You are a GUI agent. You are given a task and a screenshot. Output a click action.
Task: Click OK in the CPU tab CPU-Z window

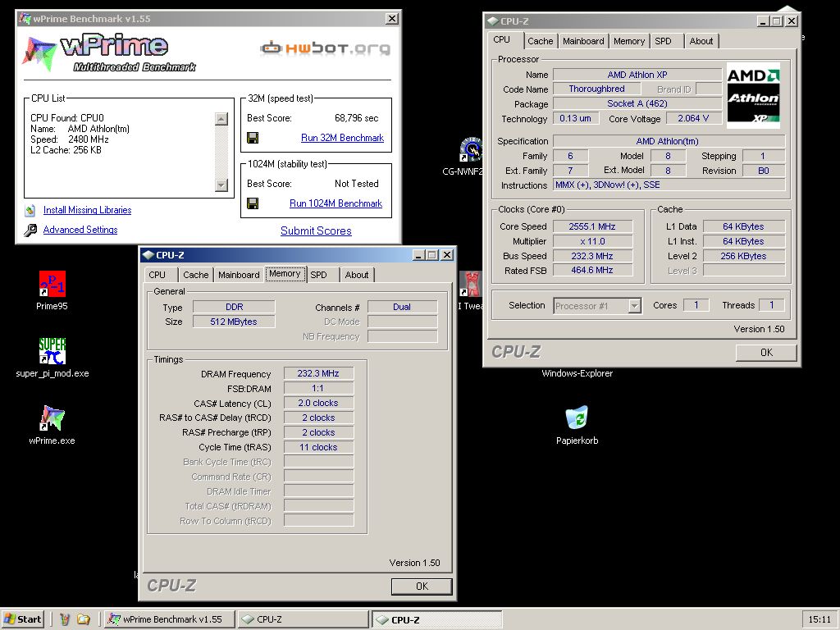click(766, 353)
